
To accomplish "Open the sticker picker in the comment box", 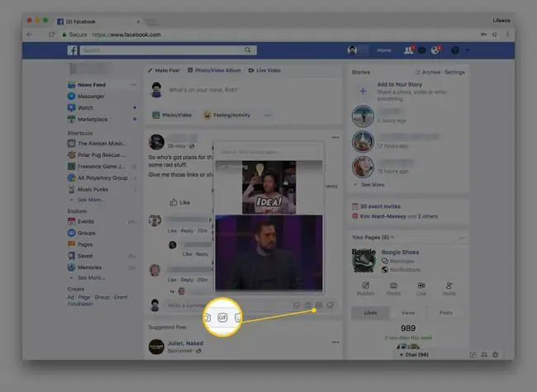I will [x=330, y=305].
